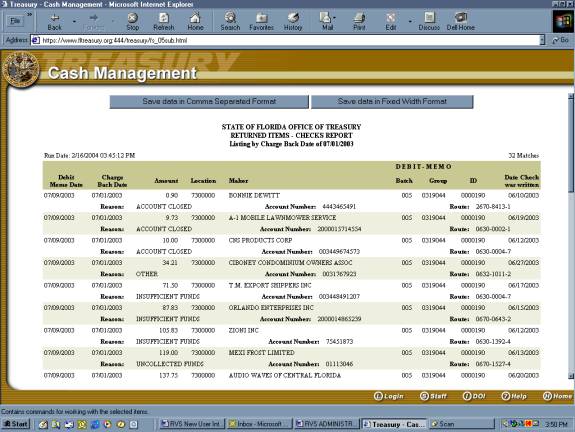Open the Favorites pane
Image resolution: width=575 pixels, height=432 pixels.
point(261,22)
